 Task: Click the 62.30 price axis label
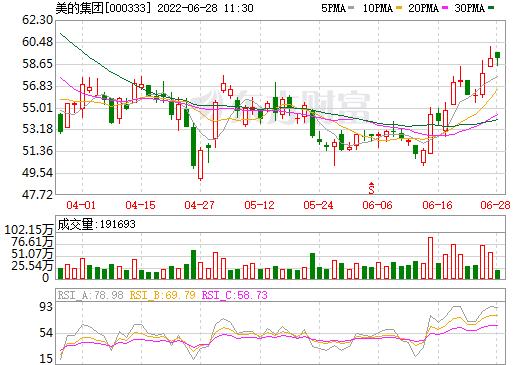click(x=37, y=20)
